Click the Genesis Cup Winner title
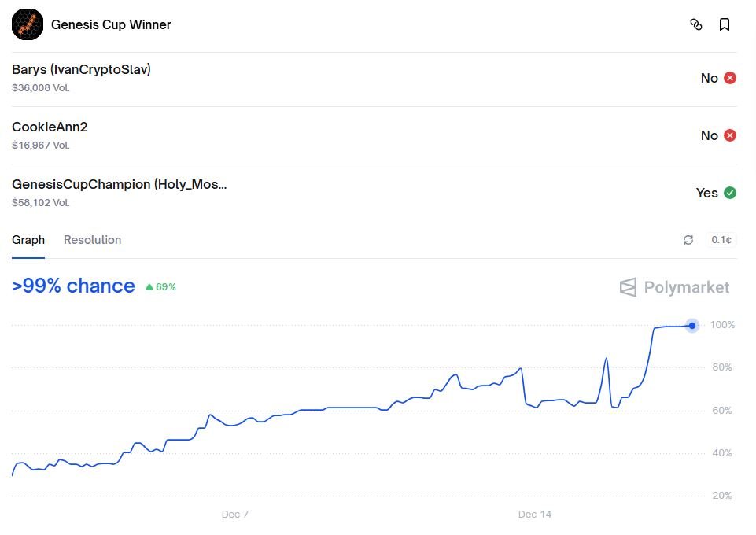Screen dimensions: 756x535 [111, 24]
